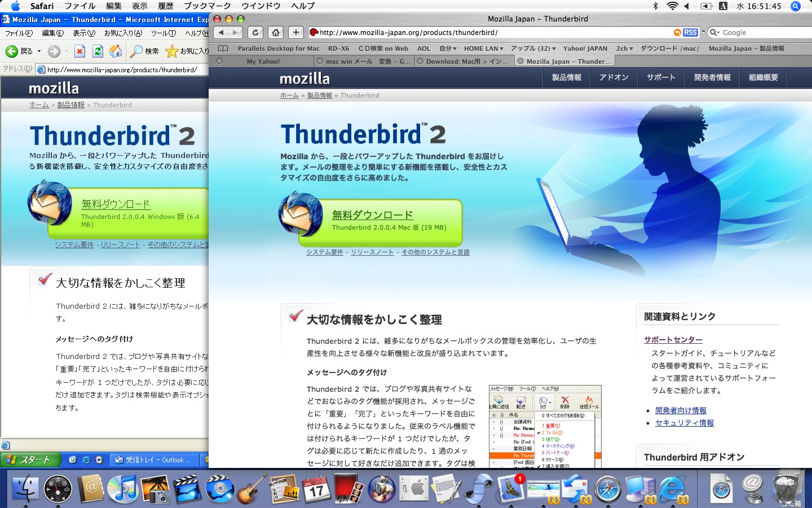Image resolution: width=812 pixels, height=508 pixels.
Task: Click the Internet Explorer back arrow
Action: pyautogui.click(x=11, y=51)
